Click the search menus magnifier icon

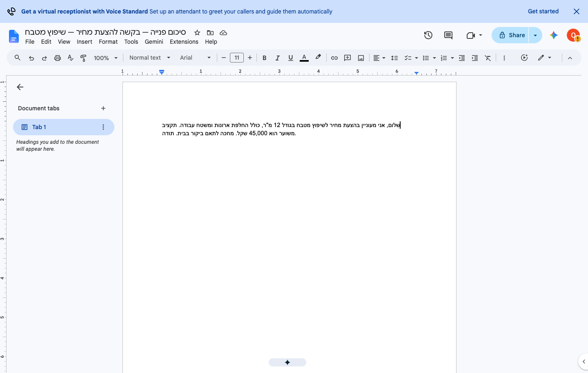click(x=18, y=58)
